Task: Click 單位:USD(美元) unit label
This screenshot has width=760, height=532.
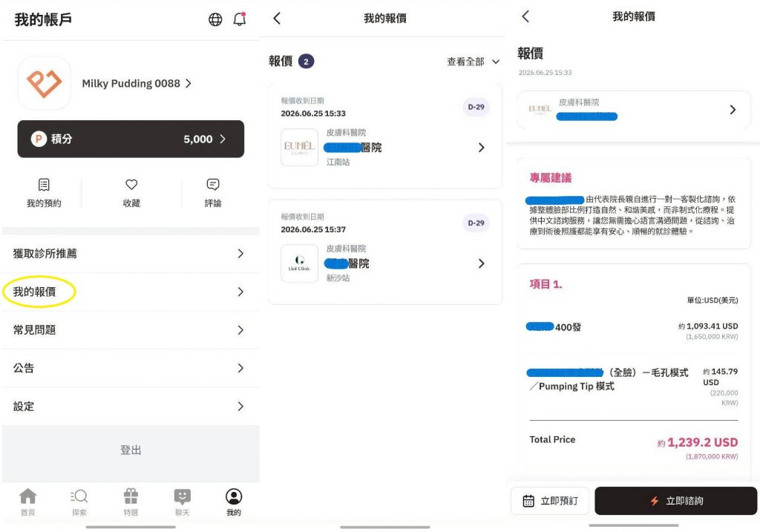Action: click(x=712, y=301)
